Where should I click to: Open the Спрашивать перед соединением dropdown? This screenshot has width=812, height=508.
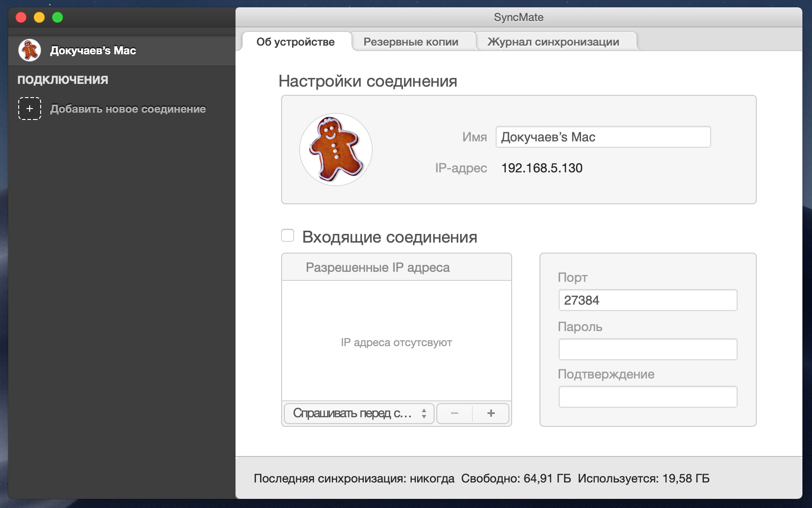click(x=358, y=413)
